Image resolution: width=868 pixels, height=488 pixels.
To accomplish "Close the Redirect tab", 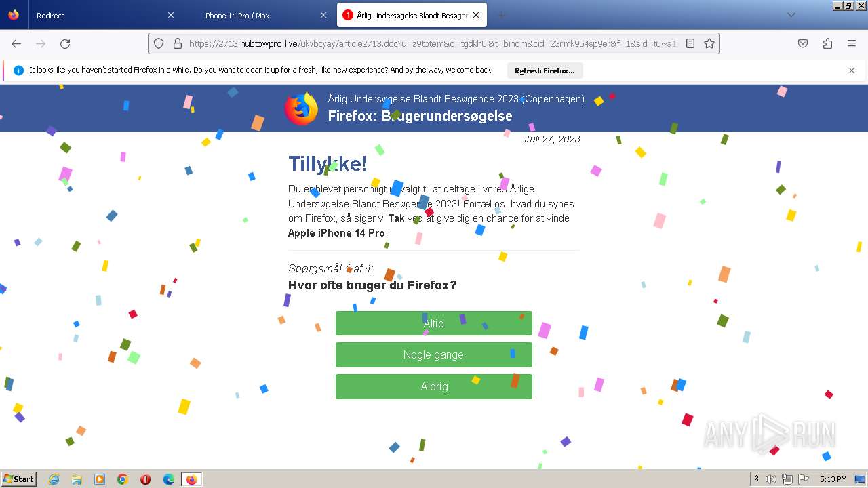I will click(171, 15).
